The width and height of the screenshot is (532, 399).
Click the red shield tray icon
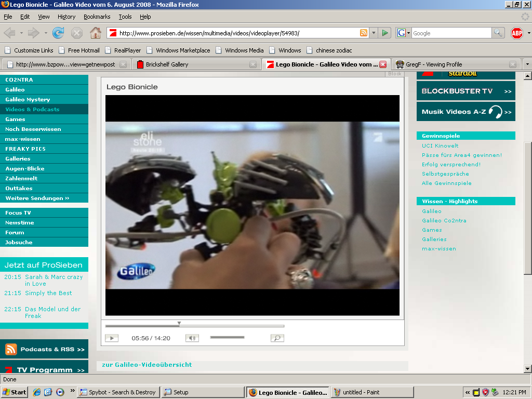click(486, 393)
